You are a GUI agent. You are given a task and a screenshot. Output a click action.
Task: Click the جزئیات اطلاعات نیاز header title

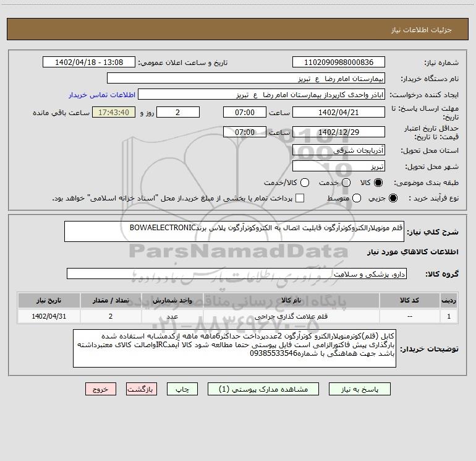coord(421,30)
